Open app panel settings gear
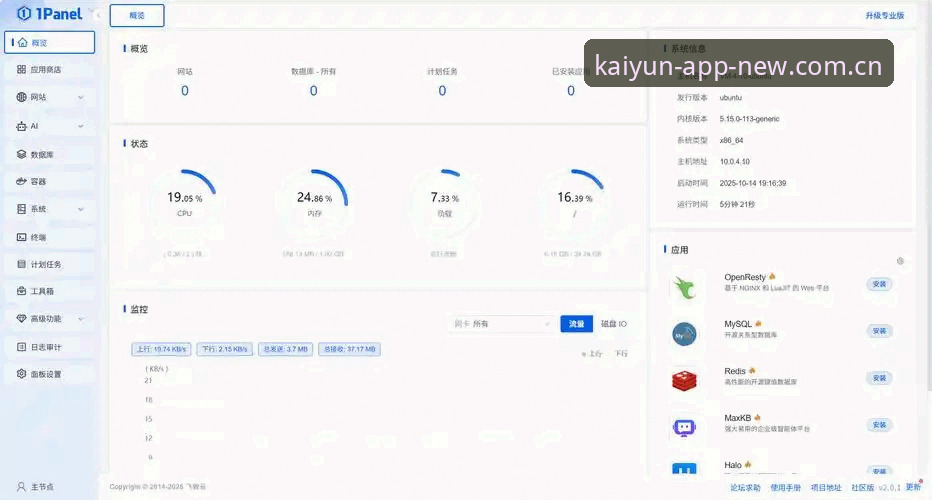The image size is (932, 500). [x=900, y=261]
